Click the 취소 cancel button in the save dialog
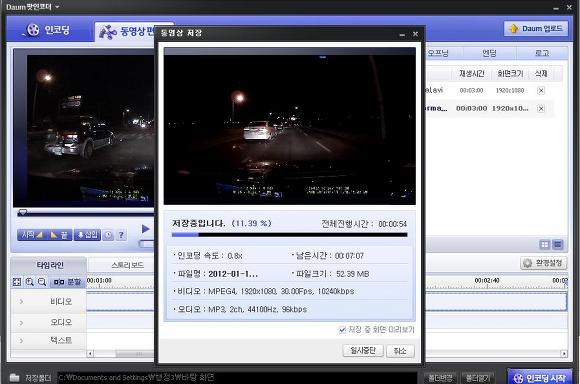580x384 pixels. pyautogui.click(x=400, y=350)
